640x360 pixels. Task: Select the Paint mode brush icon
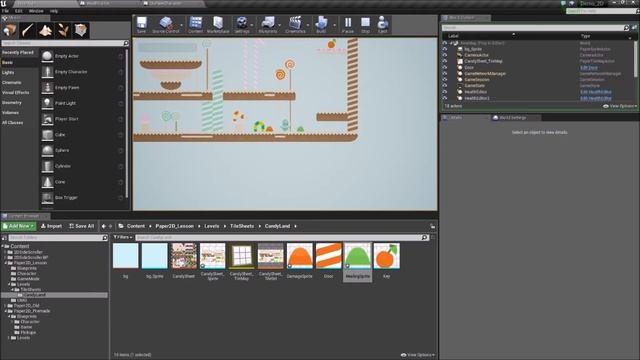coord(27,30)
